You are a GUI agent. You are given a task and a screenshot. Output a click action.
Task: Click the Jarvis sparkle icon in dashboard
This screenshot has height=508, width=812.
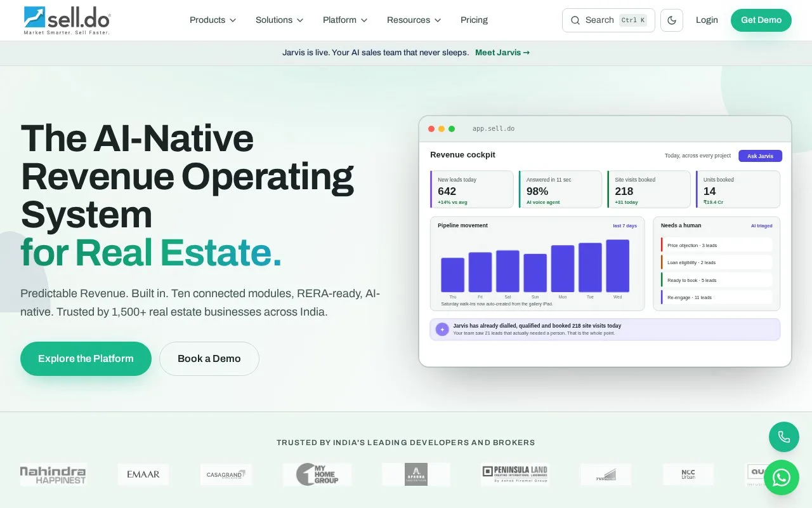click(442, 330)
